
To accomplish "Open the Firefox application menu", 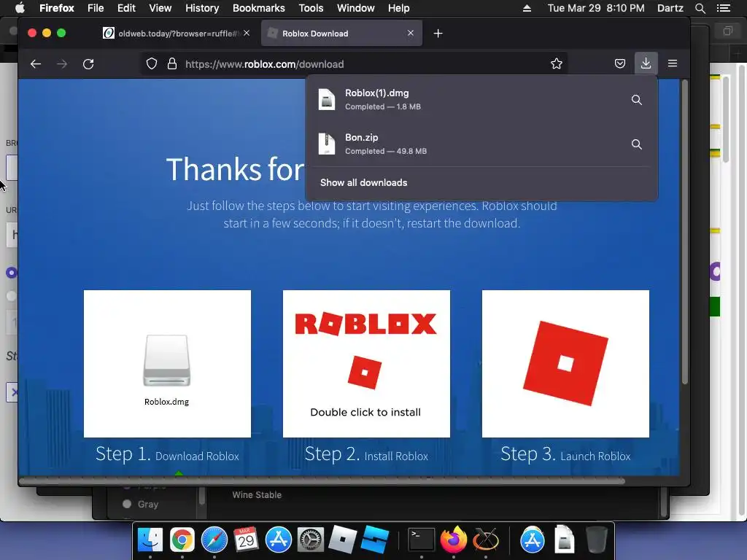I will point(57,8).
